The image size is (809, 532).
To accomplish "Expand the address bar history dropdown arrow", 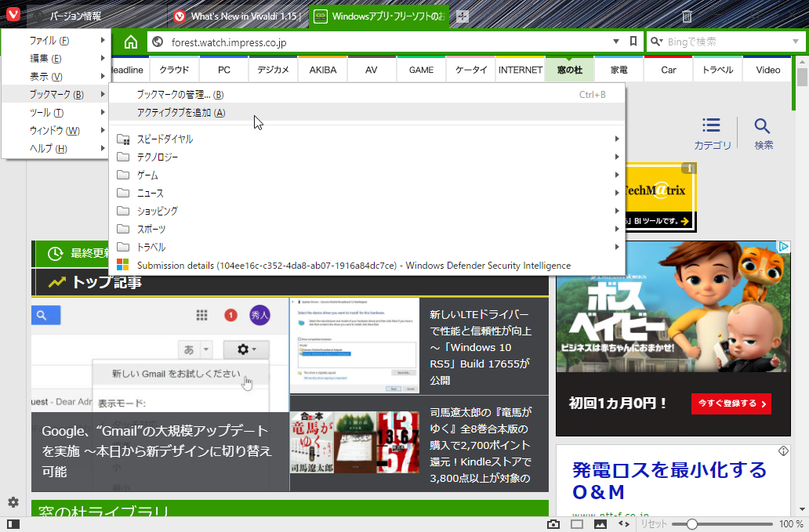I will tap(615, 42).
